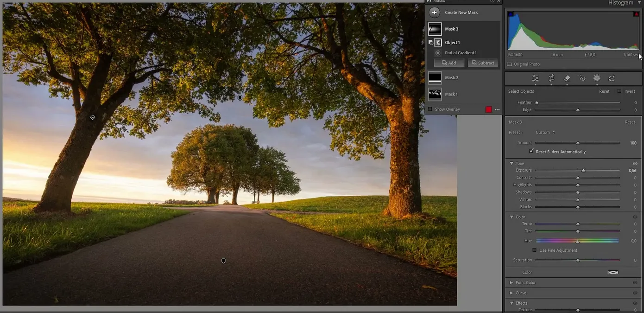Image resolution: width=644 pixels, height=313 pixels.
Task: Enable the Original Photo checkbox
Action: (510, 64)
